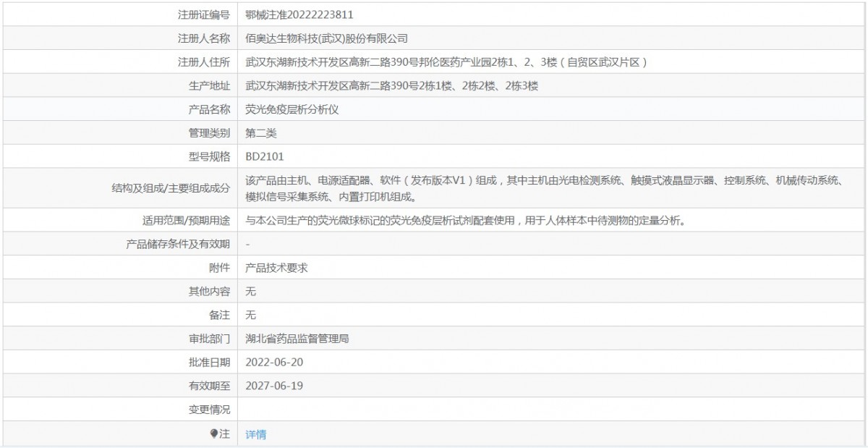Click the 型号规格 label

coord(209,156)
